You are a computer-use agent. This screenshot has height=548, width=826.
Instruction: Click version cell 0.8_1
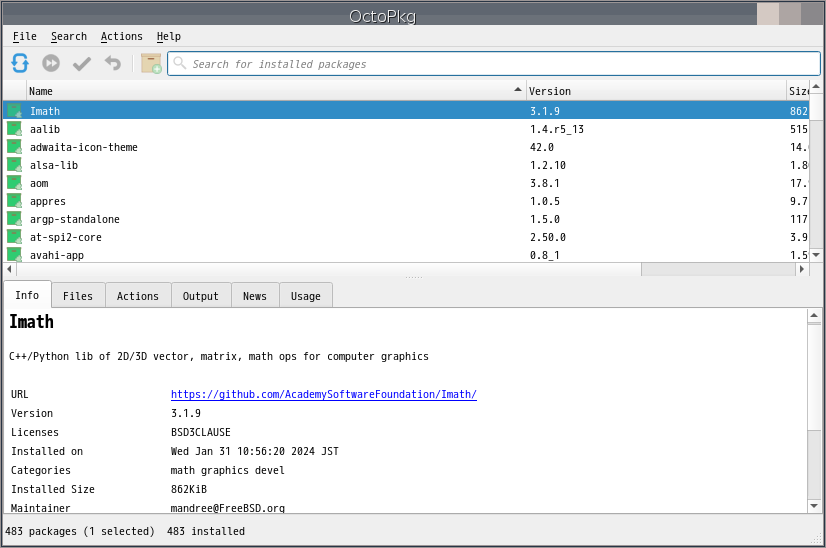[545, 255]
